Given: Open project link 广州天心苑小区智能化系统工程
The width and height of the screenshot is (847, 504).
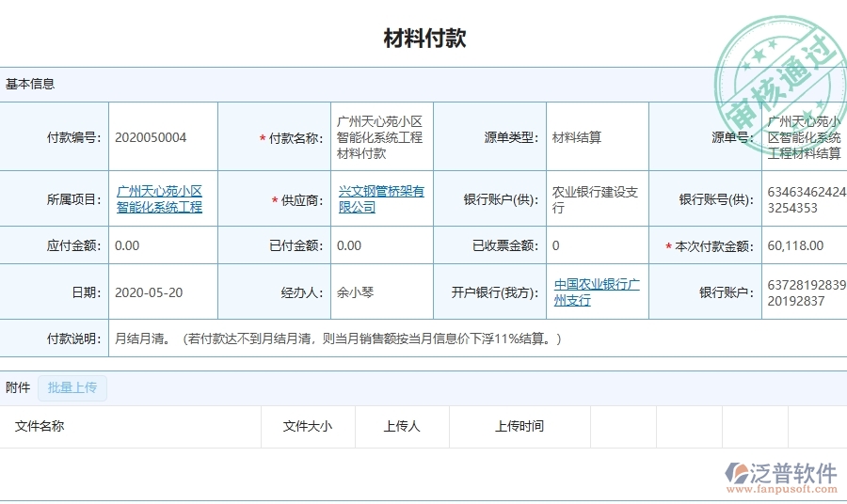Looking at the screenshot, I should point(159,199).
